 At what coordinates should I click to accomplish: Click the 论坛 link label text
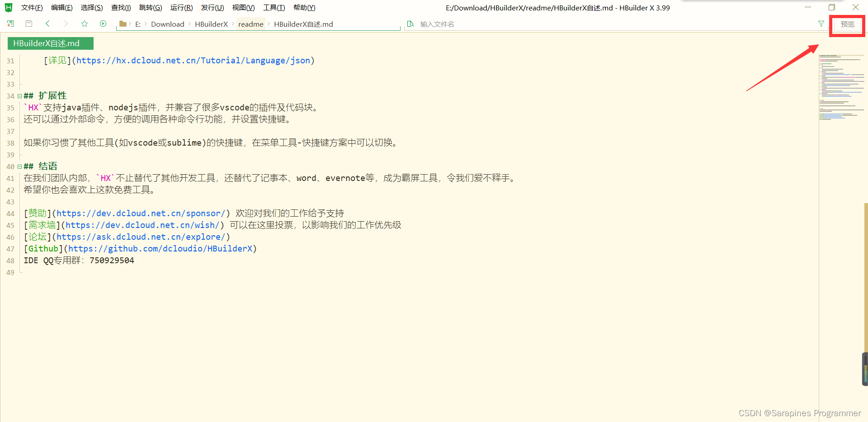(38, 237)
